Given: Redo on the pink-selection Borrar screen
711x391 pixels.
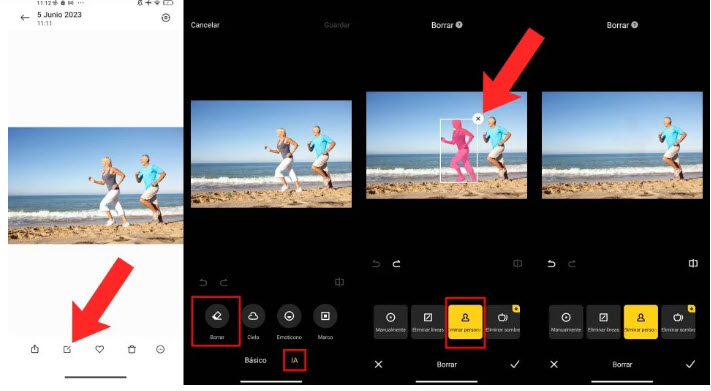Looking at the screenshot, I should (x=396, y=264).
